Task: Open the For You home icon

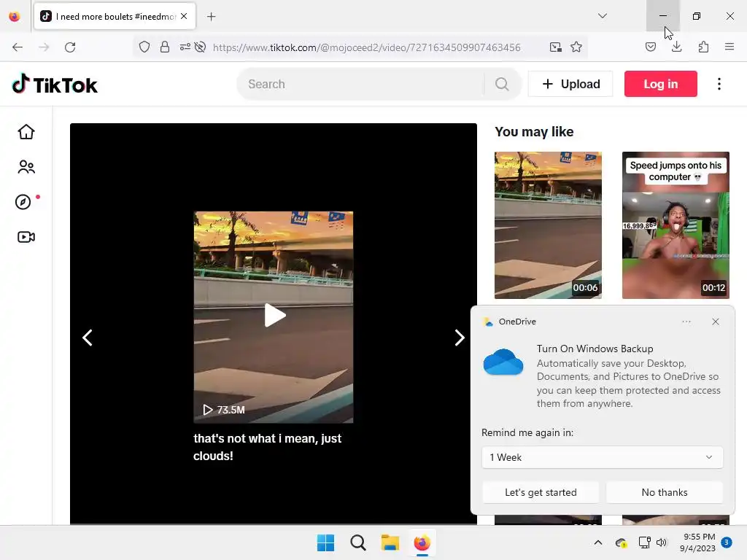Action: point(26,132)
